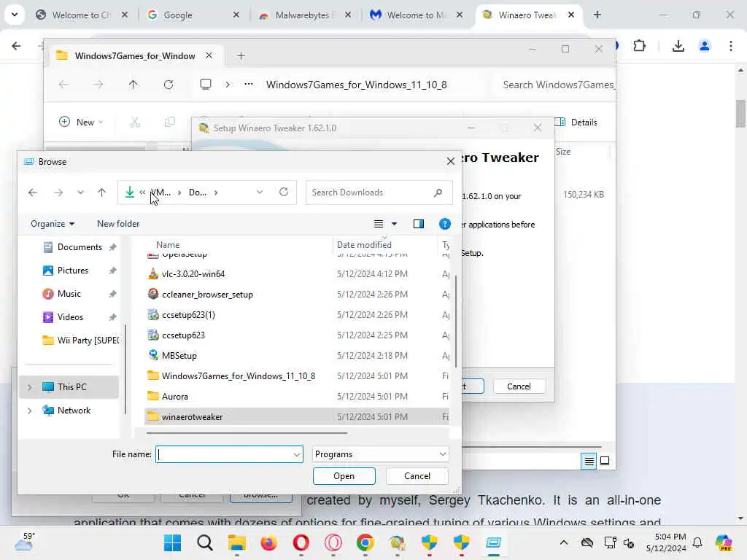Click File Explorer up arrow button
Image resolution: width=747 pixels, height=560 pixels.
point(133,85)
